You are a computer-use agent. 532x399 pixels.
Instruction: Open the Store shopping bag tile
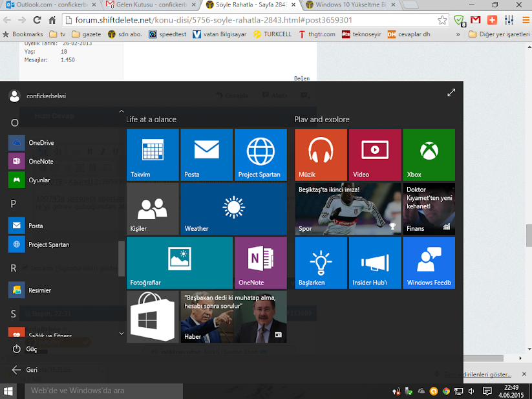(153, 317)
